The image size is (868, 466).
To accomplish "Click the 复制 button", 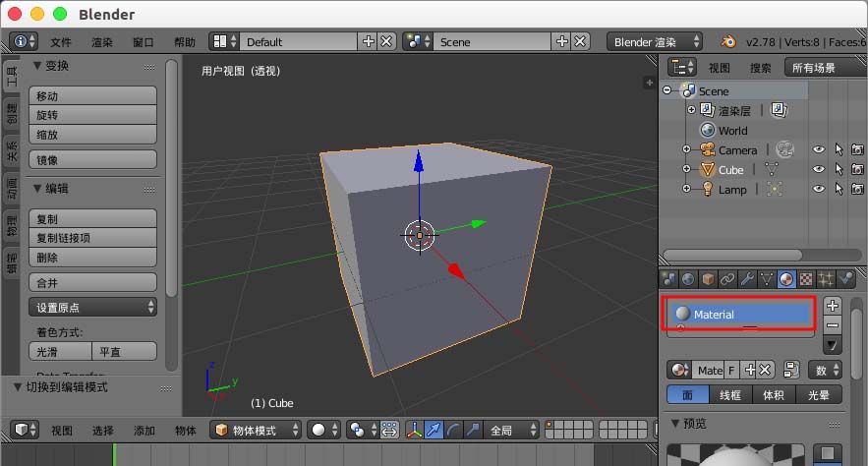I will click(93, 218).
